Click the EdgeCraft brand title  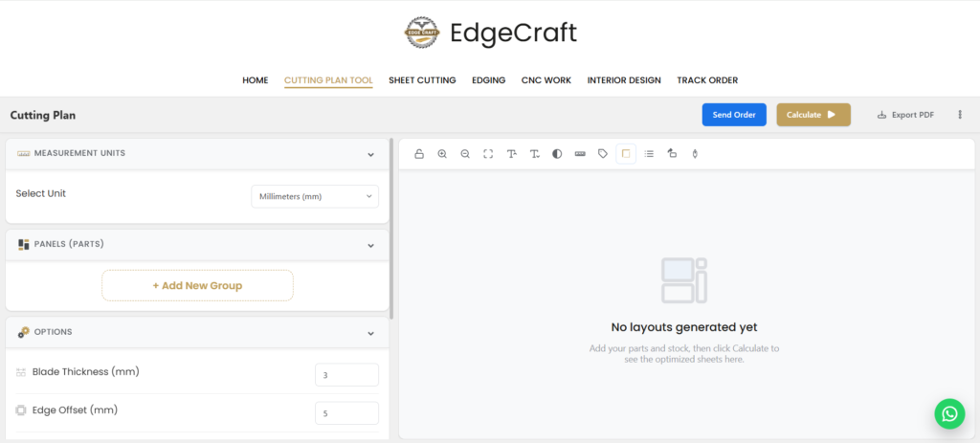click(513, 33)
